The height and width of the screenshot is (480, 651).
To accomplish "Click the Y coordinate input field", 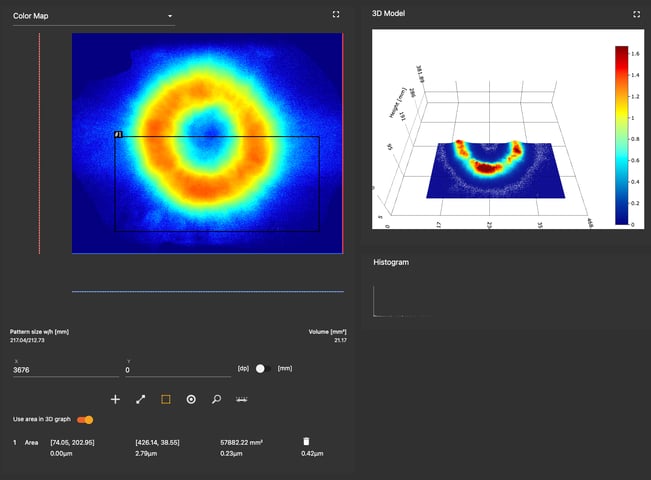I will click(x=178, y=370).
